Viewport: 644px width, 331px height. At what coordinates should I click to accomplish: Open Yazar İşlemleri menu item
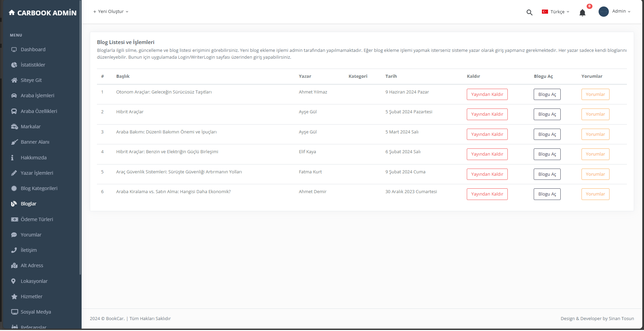point(37,173)
